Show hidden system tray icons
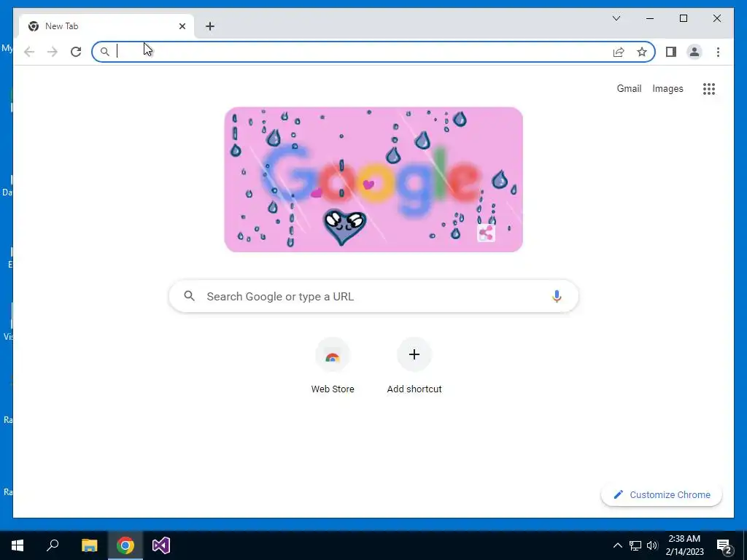Screen dimensions: 747x560 (617, 545)
